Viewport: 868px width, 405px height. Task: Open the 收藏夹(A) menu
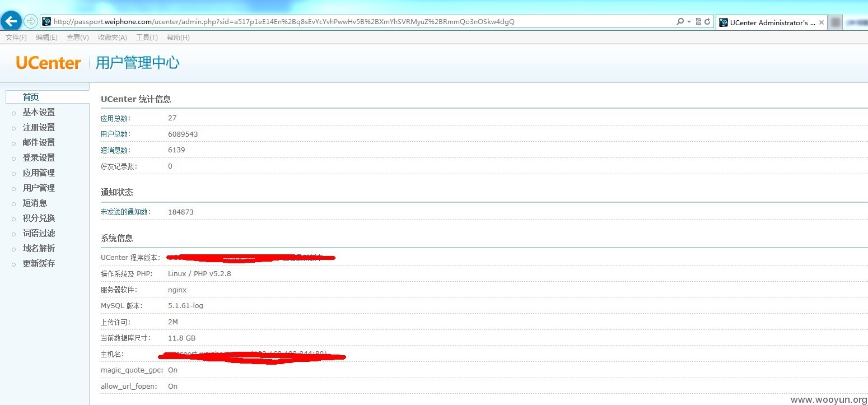(113, 38)
